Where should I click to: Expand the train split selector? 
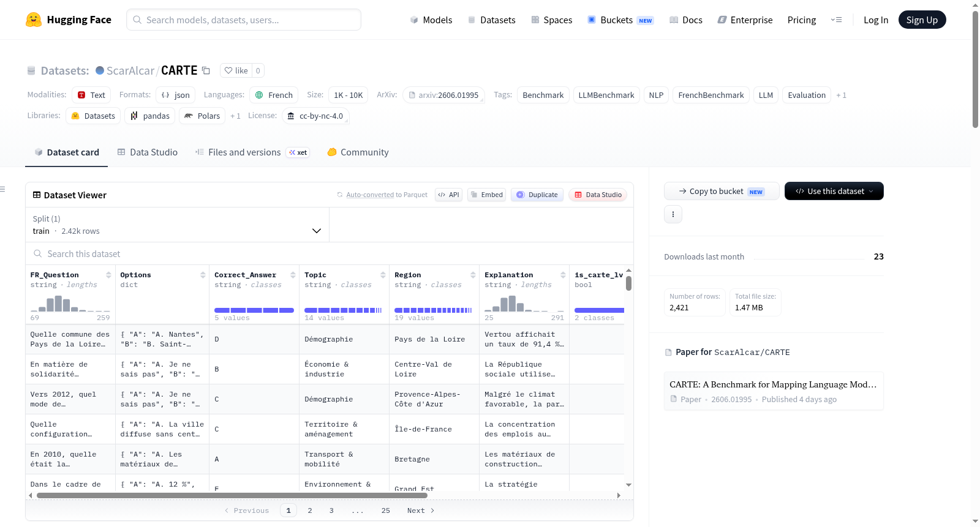tap(177, 225)
